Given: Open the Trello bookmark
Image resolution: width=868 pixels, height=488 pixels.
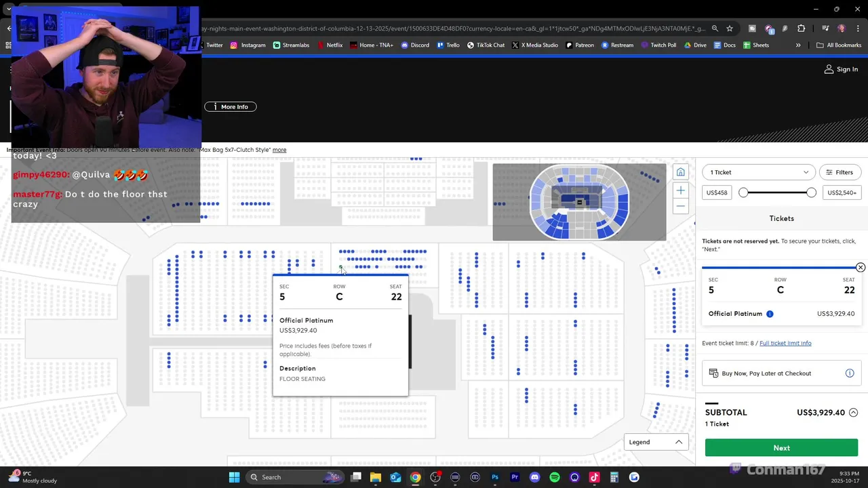Looking at the screenshot, I should point(448,45).
